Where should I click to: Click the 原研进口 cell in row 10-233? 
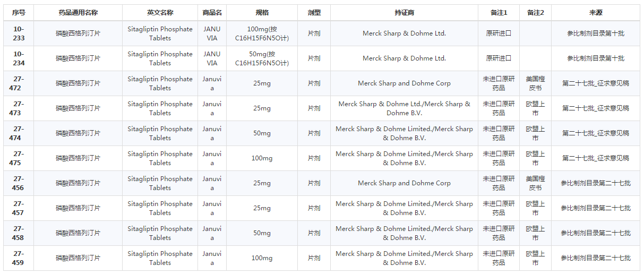499,33
